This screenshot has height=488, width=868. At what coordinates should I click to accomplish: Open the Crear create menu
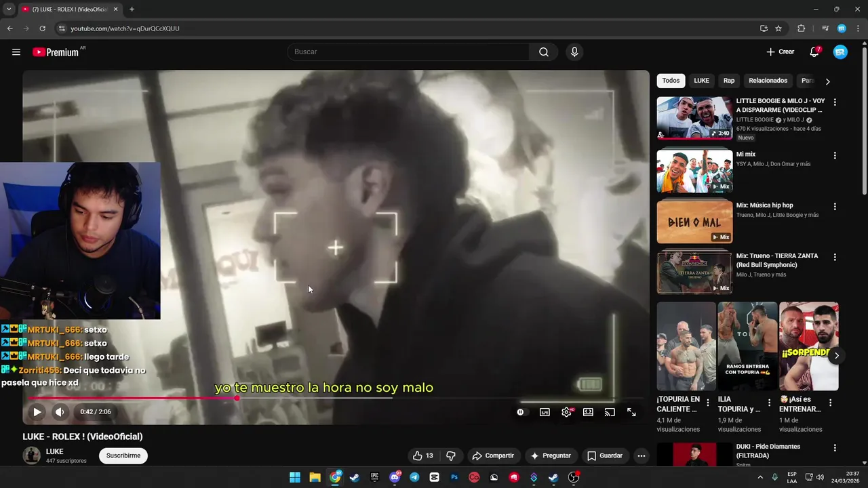(780, 52)
